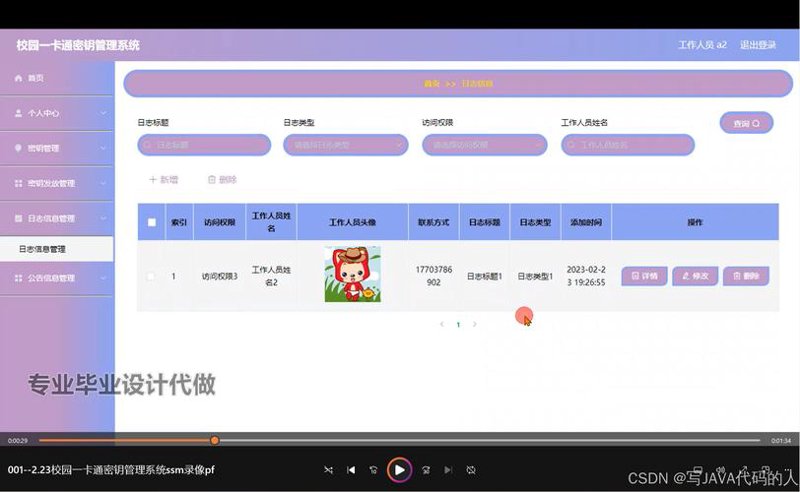Screen dimensions: 800x492
Task: Click row 1's 删除 button
Action: (746, 276)
